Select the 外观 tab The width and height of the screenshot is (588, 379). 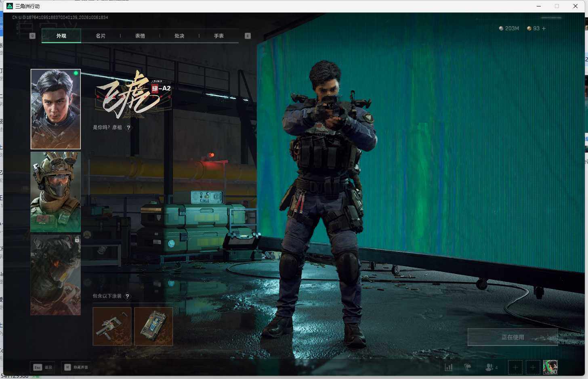[x=61, y=36]
